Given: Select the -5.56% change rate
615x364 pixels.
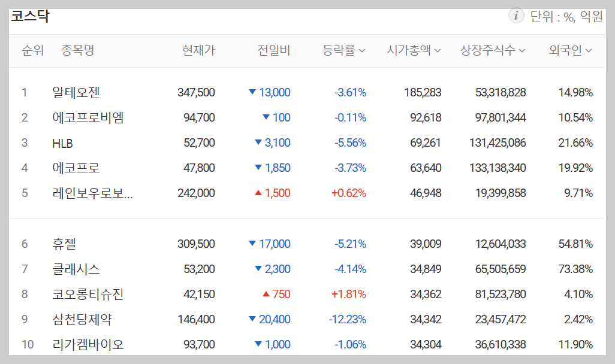Looking at the screenshot, I should point(350,142).
